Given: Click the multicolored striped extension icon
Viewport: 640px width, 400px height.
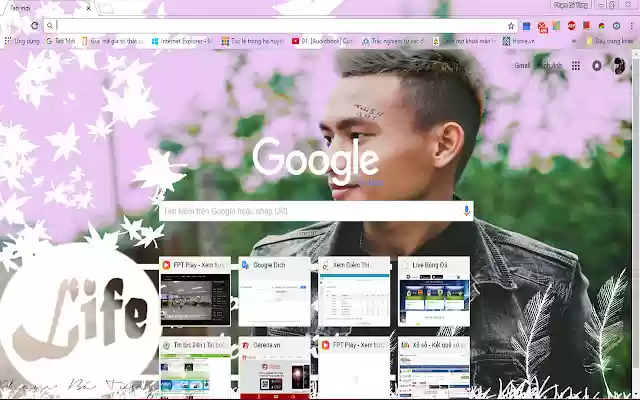Looking at the screenshot, I should click(x=556, y=26).
